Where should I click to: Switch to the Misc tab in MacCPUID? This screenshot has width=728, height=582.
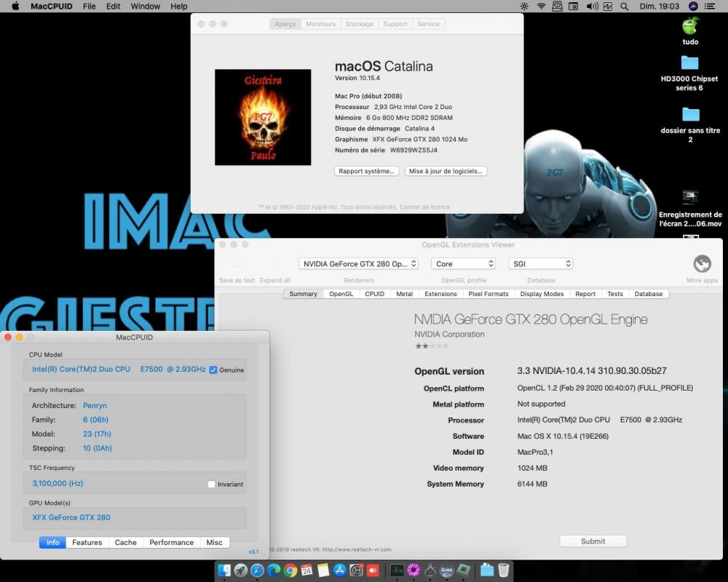pos(215,542)
